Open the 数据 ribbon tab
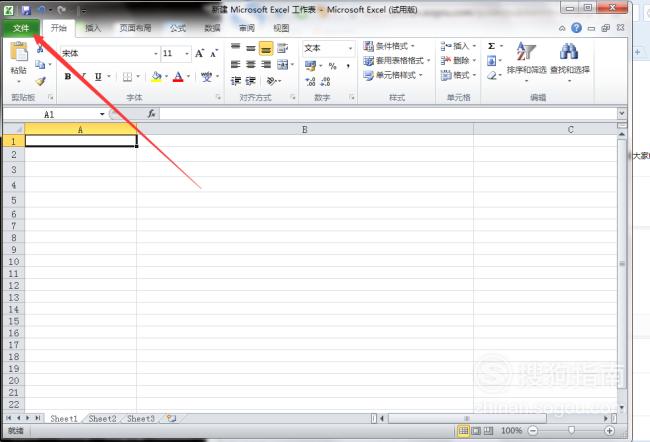The width and height of the screenshot is (650, 442). (212, 28)
